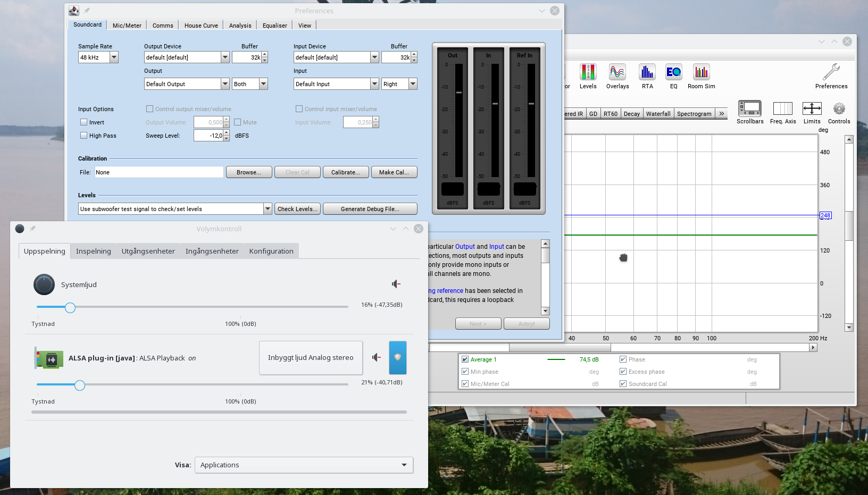This screenshot has width=868, height=495.
Task: Click the Systemljud volume slider handle
Action: pyautogui.click(x=70, y=307)
